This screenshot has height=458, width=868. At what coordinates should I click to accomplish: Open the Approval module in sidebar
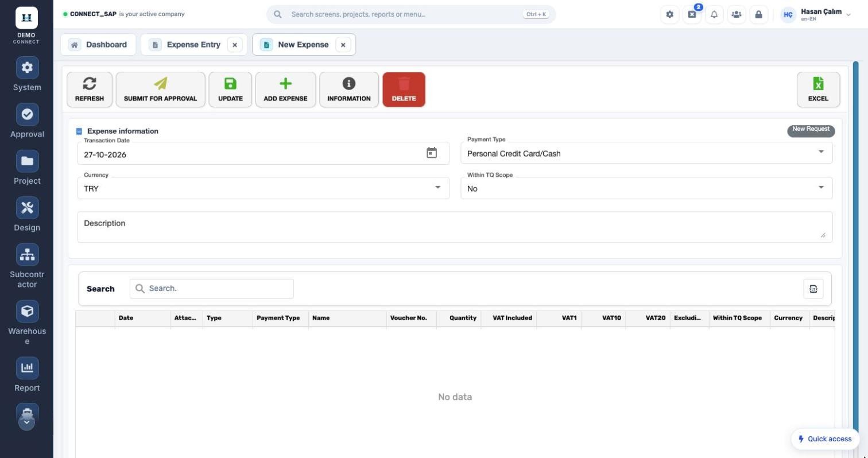pos(27,121)
